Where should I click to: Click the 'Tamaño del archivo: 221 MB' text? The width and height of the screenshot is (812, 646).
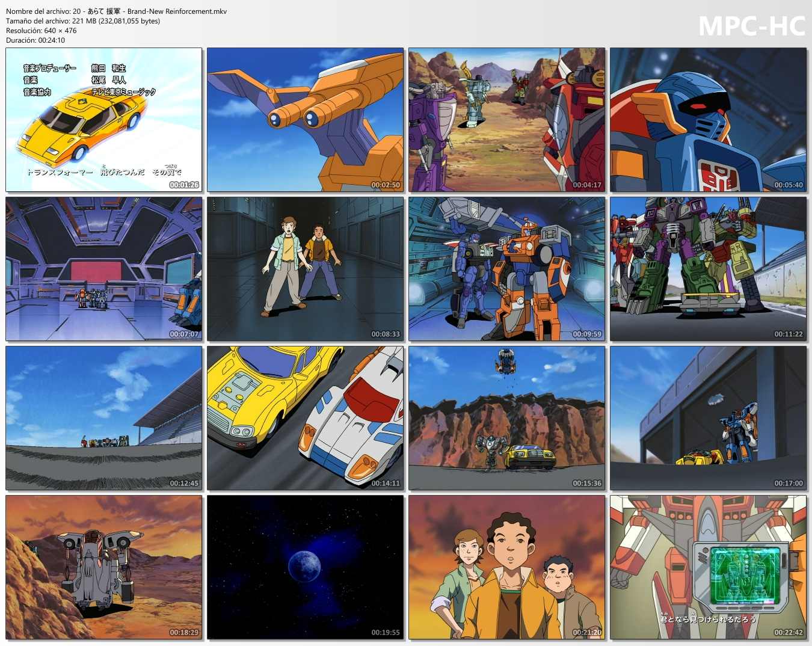pos(83,21)
